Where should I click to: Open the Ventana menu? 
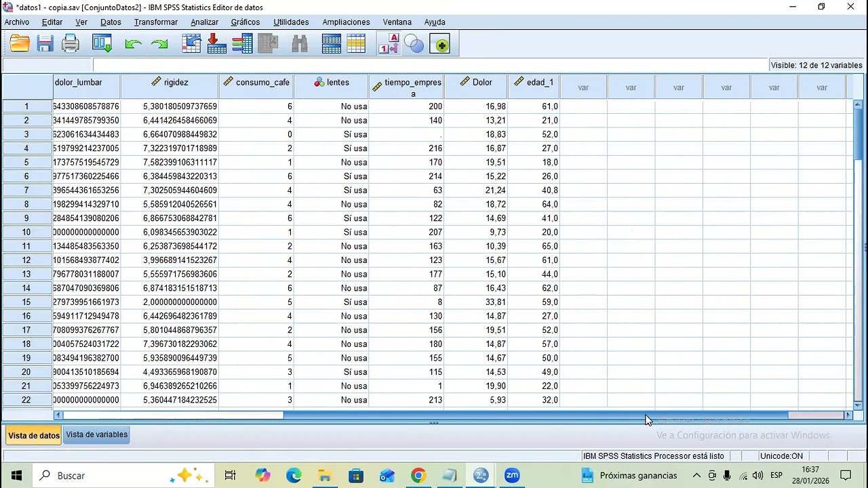click(397, 22)
